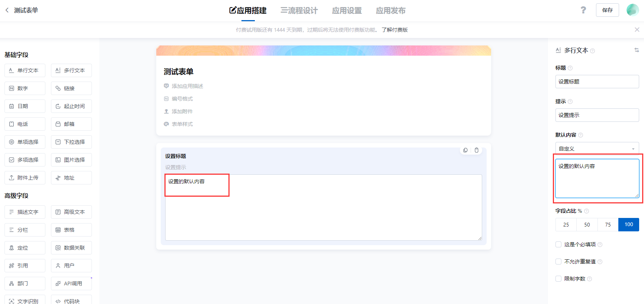Image resolution: width=644 pixels, height=304 pixels.
Task: Edit the default content textarea in properties
Action: pos(597,178)
